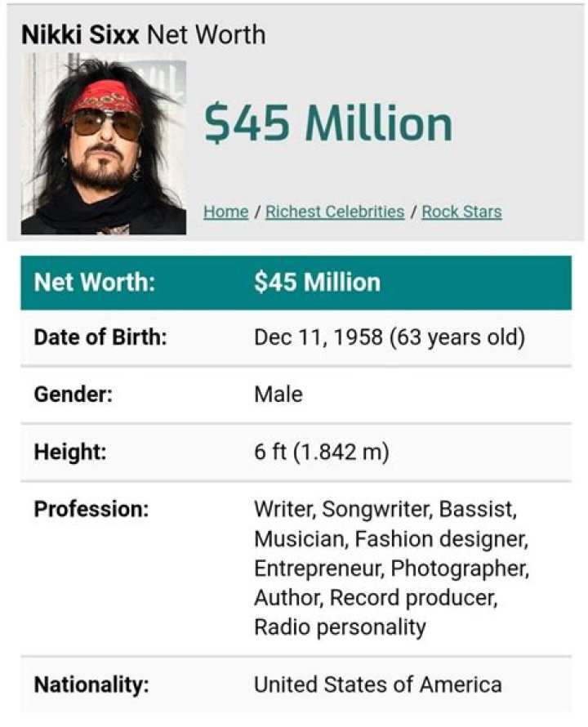This screenshot has height=727, width=588.
Task: Open the Home breadcrumb link
Action: [x=225, y=212]
